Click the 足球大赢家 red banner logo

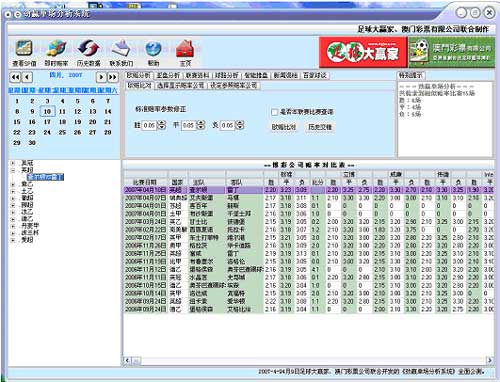(x=363, y=52)
